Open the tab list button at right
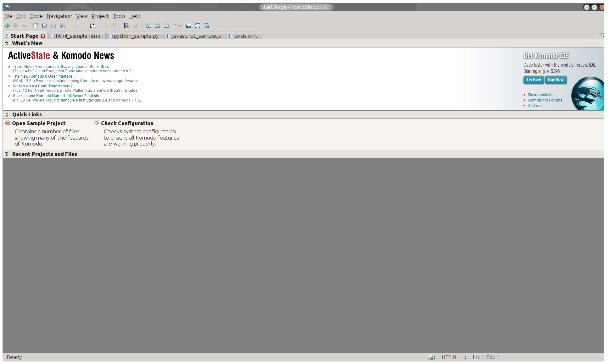Screen dimensions: 609x364 pyautogui.click(x=601, y=35)
